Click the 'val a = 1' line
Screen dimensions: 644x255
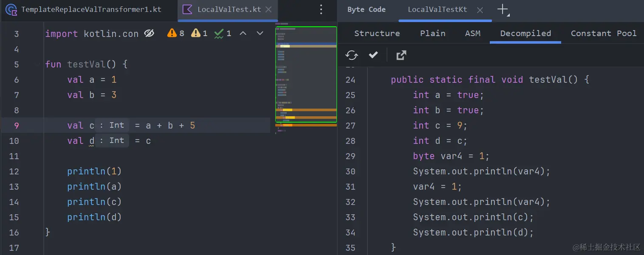coord(92,79)
